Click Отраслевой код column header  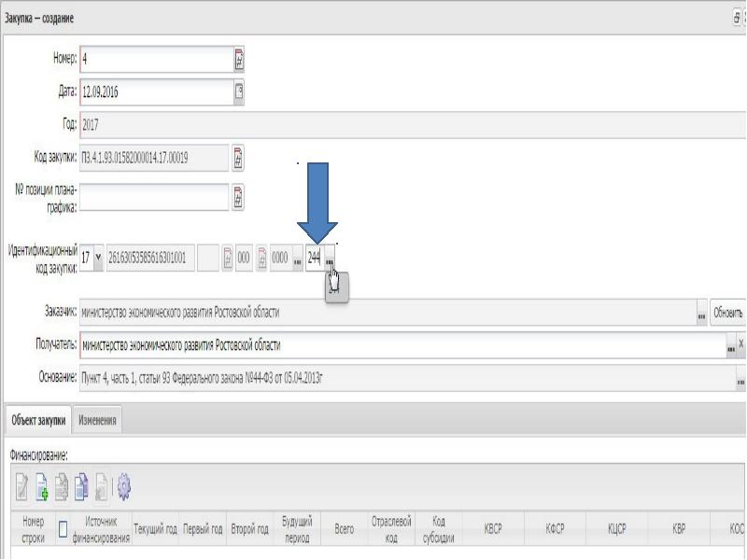[x=391, y=529]
